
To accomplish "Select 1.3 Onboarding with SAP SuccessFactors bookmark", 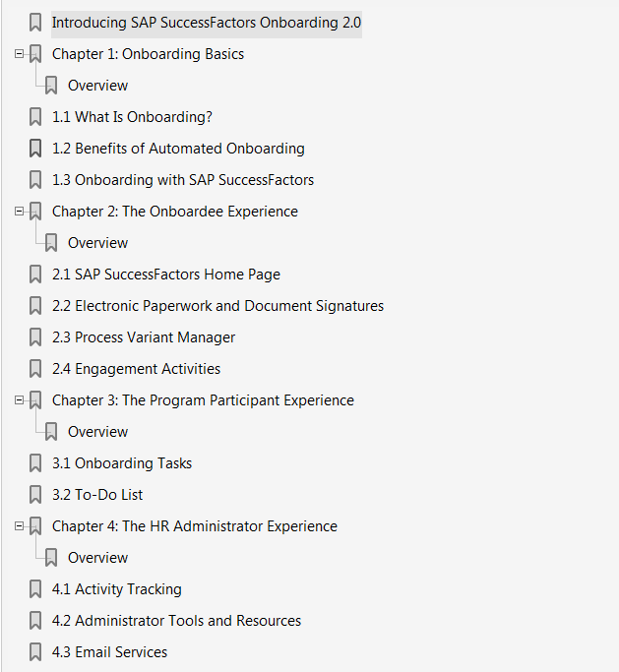I will [x=183, y=180].
